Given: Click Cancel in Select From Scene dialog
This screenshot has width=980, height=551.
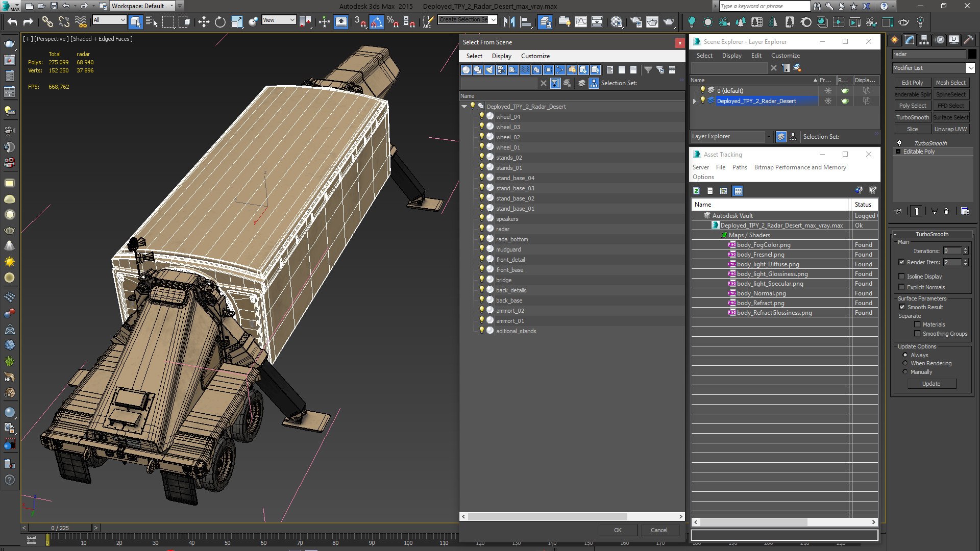Looking at the screenshot, I should tap(659, 530).
